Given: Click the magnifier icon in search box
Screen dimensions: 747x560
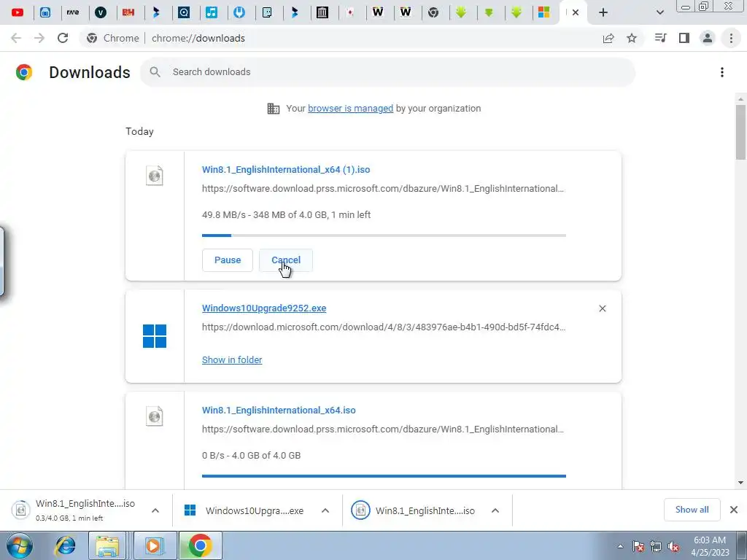Looking at the screenshot, I should click(155, 72).
